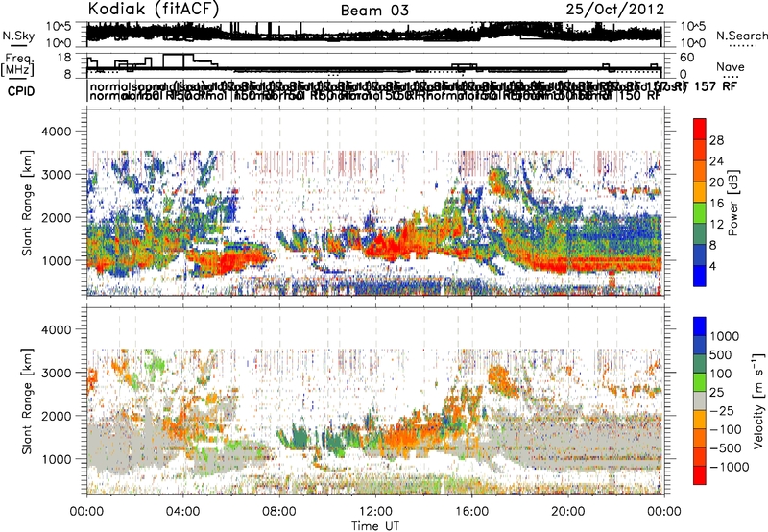
Task: Click the "CPID" row label
Action: 21,91
